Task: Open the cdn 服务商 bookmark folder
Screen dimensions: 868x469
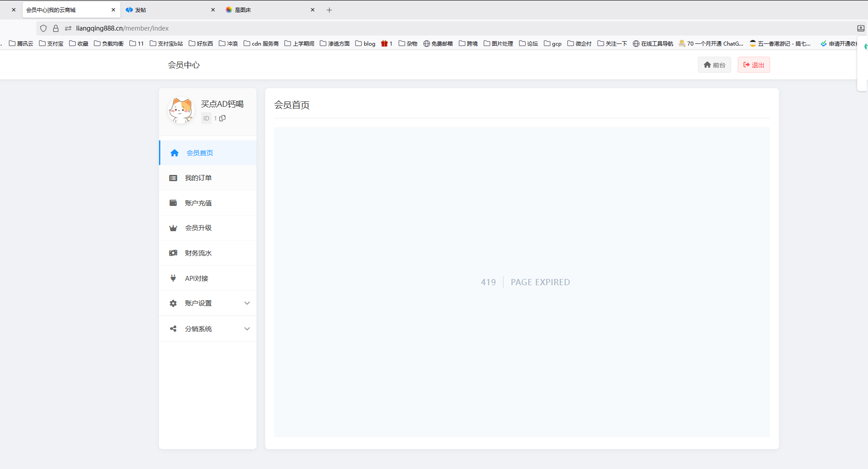Action: point(261,43)
